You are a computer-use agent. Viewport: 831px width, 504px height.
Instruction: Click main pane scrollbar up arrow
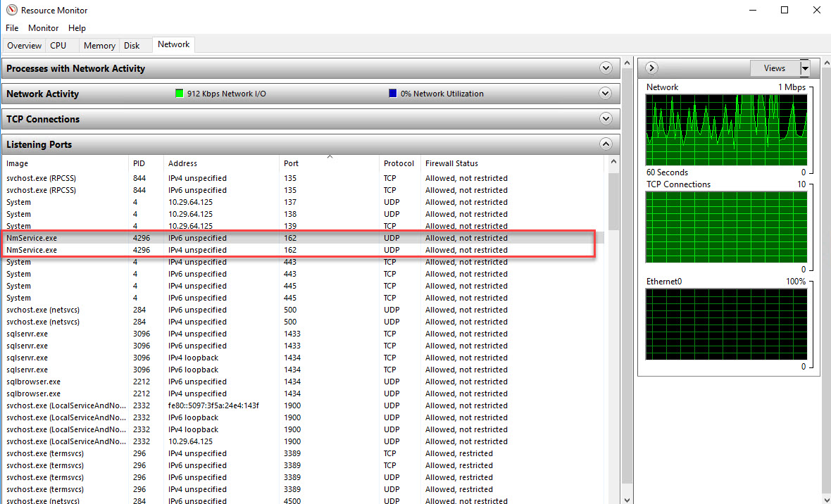[627, 63]
